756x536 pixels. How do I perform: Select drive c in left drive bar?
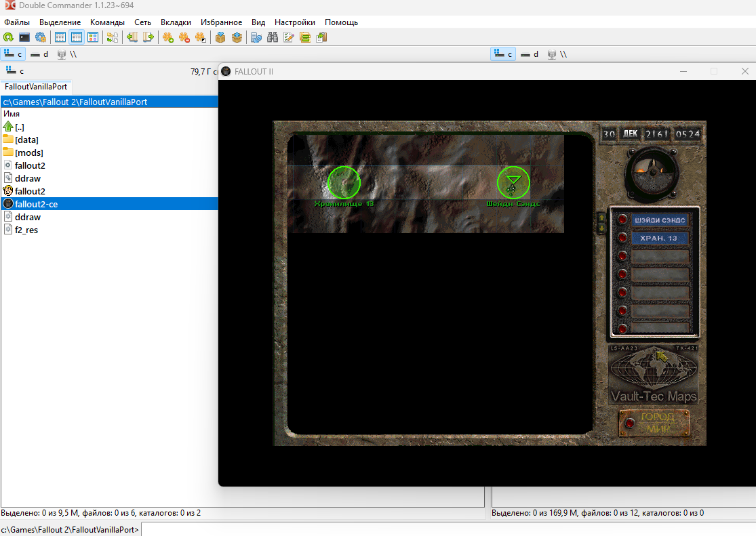click(x=14, y=54)
